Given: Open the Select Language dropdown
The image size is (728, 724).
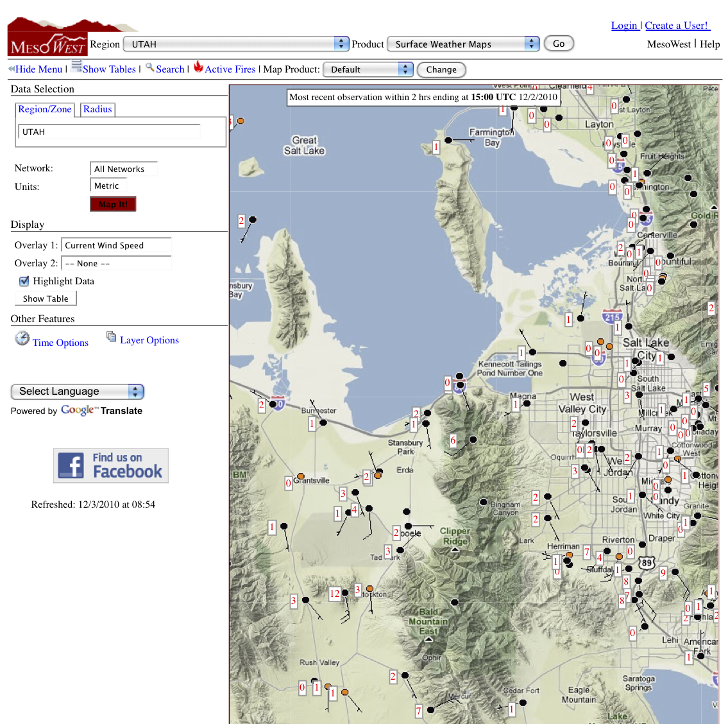Looking at the screenshot, I should (x=78, y=392).
